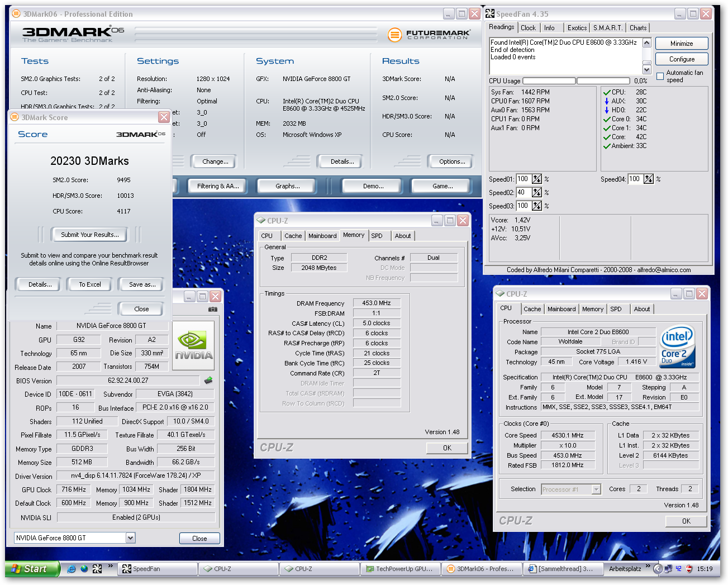The width and height of the screenshot is (728, 585).
Task: Switch to Sammelthread browser taskbar button
Action: [x=562, y=569]
